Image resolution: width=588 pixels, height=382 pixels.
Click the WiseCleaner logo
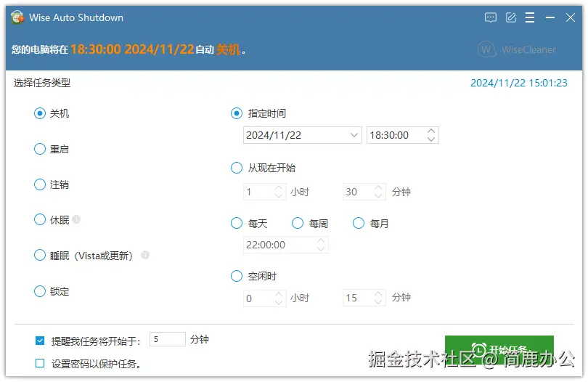517,49
